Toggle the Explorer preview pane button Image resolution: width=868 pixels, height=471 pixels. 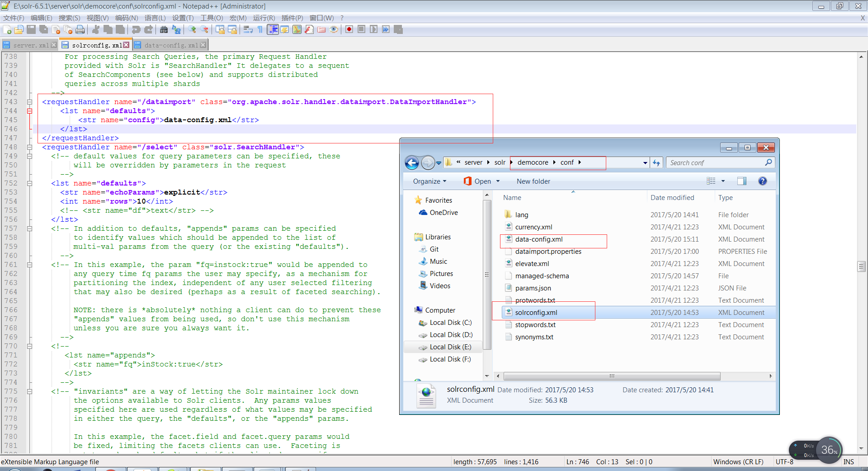741,181
